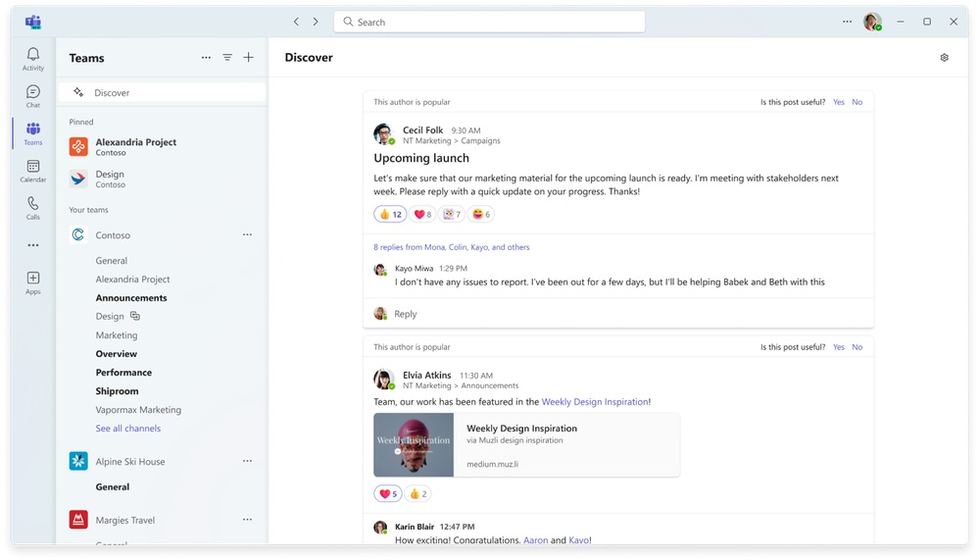Open the Calls section
The height and width of the screenshot is (560, 980).
33,208
